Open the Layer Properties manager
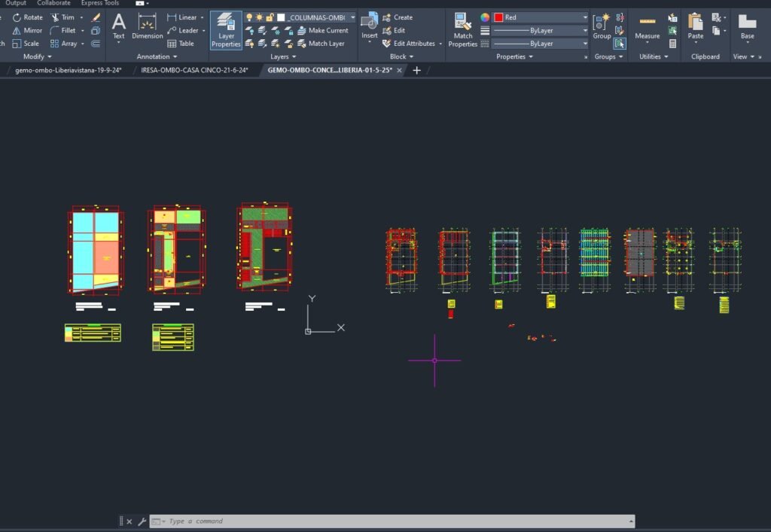771x532 pixels. [x=225, y=30]
